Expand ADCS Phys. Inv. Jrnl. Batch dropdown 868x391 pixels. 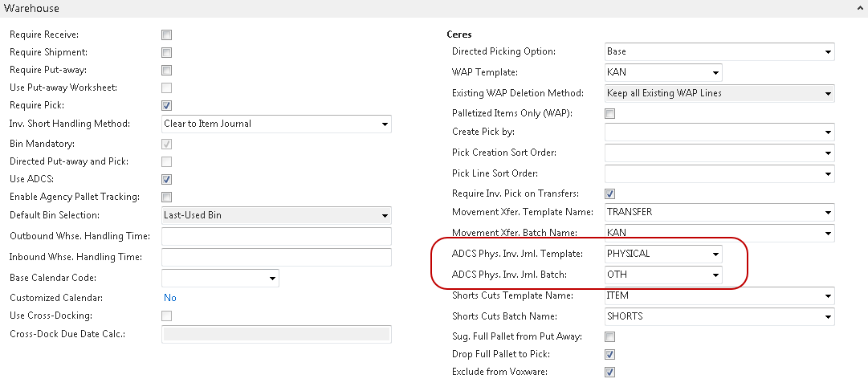click(x=715, y=275)
